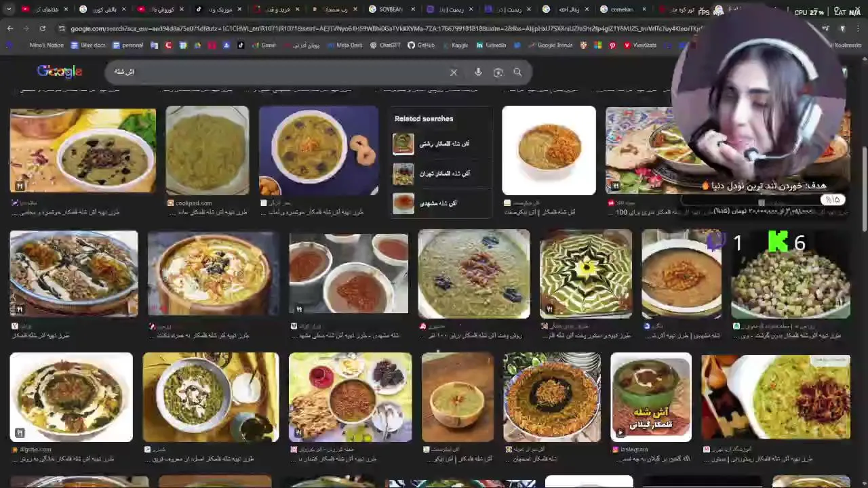Open the Meta Dash bookmark
The image size is (868, 488).
point(344,45)
